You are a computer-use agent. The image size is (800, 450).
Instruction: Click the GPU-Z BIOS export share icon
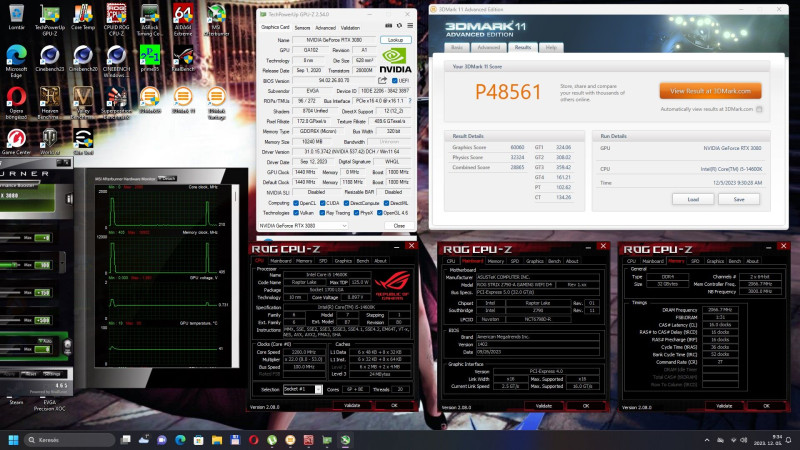[382, 81]
